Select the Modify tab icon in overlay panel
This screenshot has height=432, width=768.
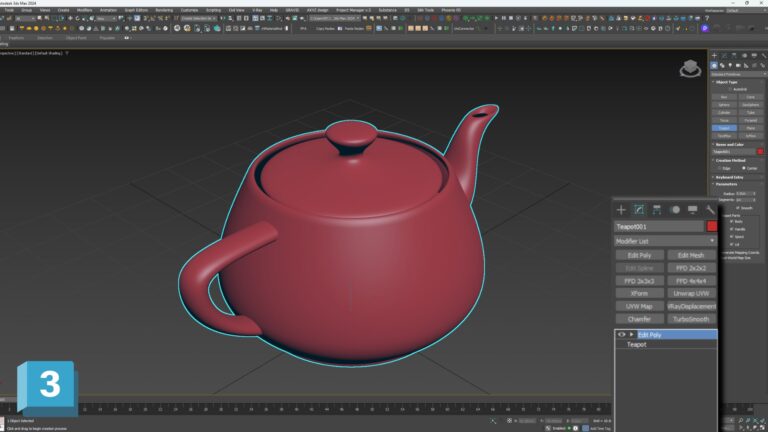pos(639,210)
